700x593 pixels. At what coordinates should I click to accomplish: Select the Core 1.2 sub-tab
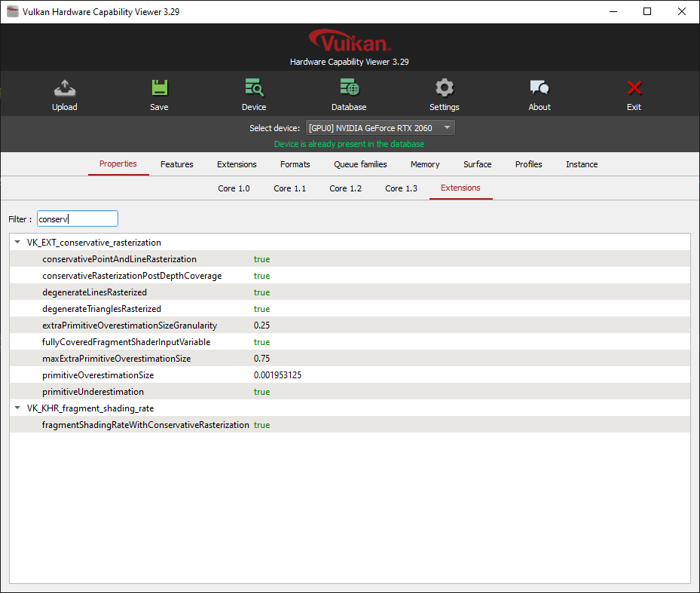click(x=346, y=188)
